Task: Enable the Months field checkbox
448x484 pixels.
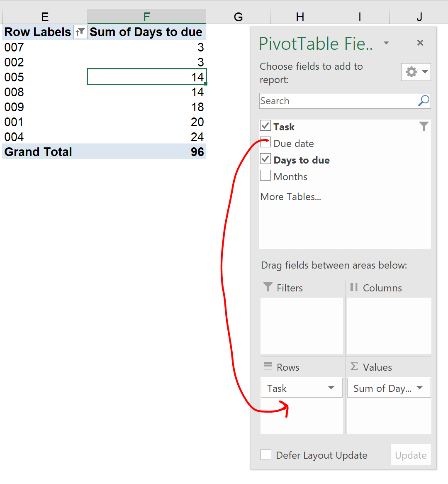Action: (265, 176)
